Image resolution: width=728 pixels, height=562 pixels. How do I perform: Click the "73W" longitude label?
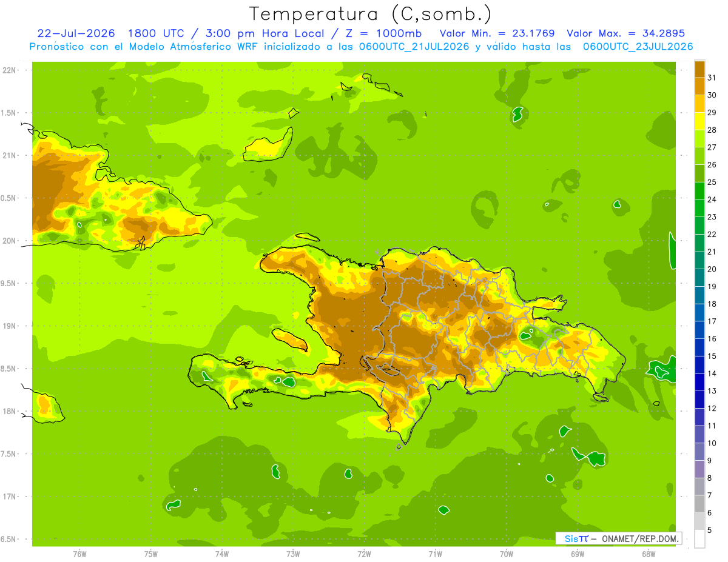pos(293,554)
